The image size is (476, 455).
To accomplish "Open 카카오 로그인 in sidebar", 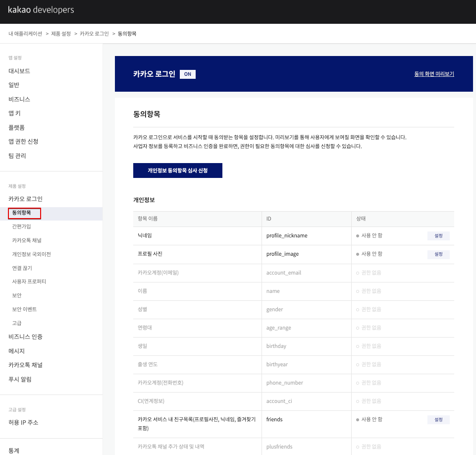I will (x=25, y=199).
